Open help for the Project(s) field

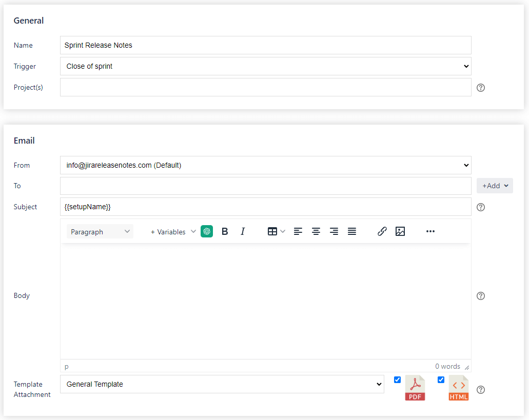point(480,88)
